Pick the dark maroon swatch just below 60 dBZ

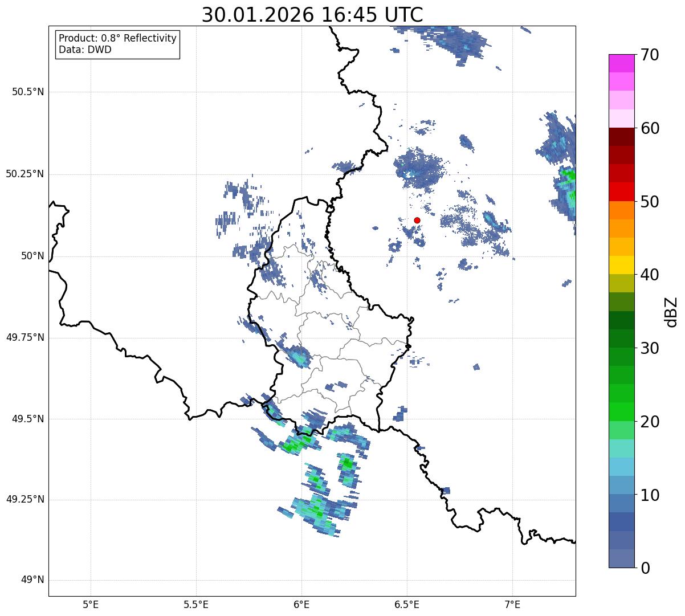(622, 137)
